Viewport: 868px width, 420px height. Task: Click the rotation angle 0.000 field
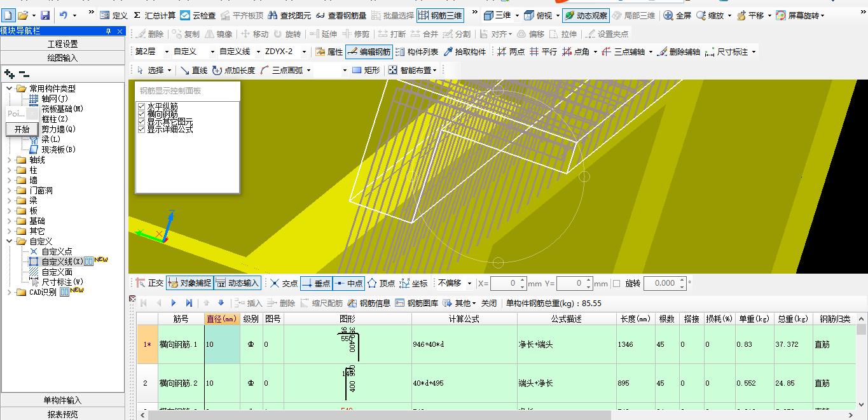point(661,283)
